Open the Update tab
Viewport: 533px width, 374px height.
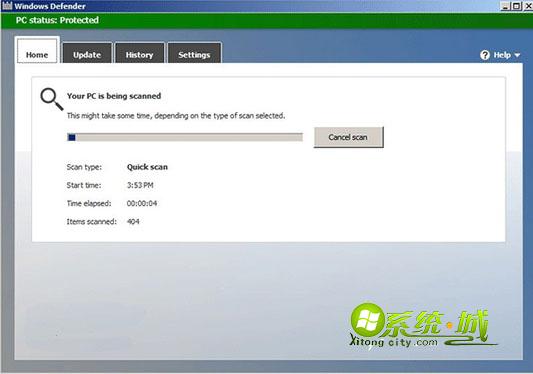click(87, 53)
